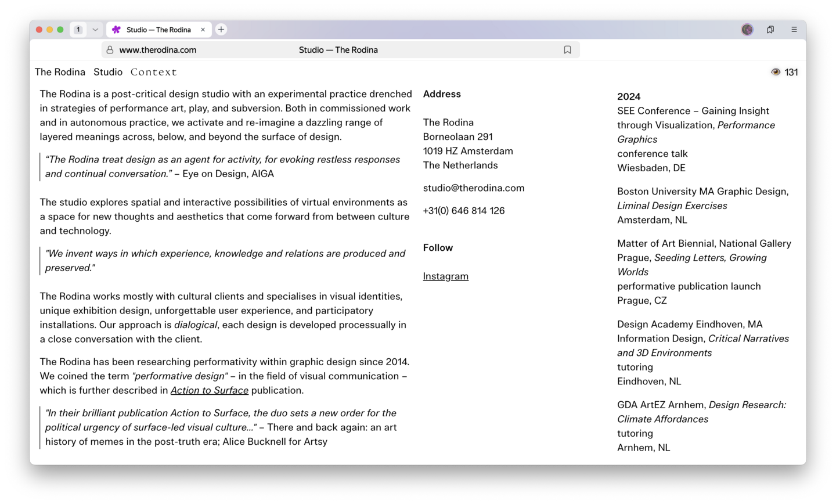Click the italic word 'dialogical'

click(196, 325)
